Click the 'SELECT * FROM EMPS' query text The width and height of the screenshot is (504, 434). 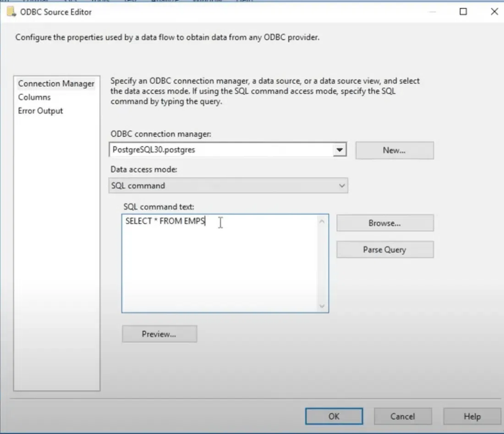pos(165,221)
